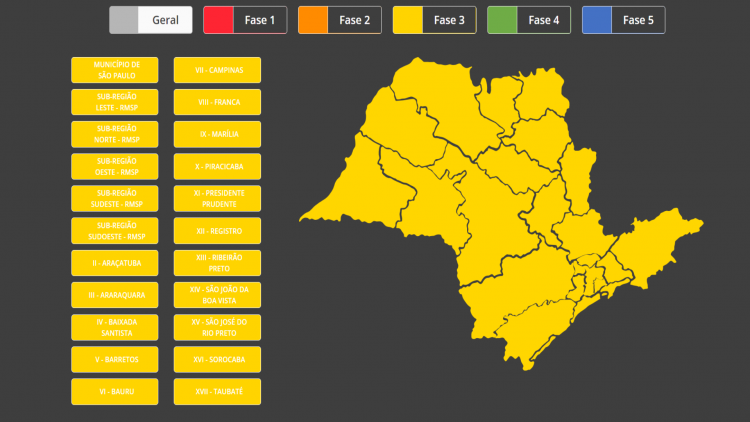
Task: Choose Sub-região Norte - RMSP button
Action: pos(115,134)
